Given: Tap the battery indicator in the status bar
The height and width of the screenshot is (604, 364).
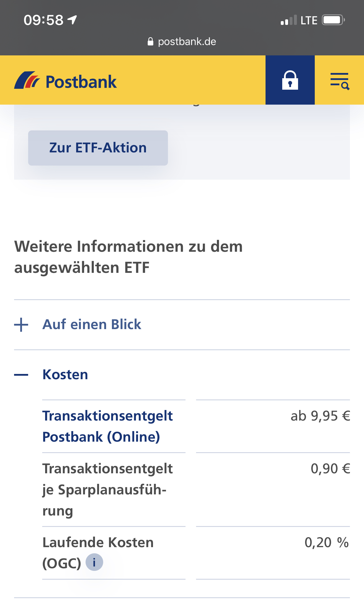Looking at the screenshot, I should 334,20.
